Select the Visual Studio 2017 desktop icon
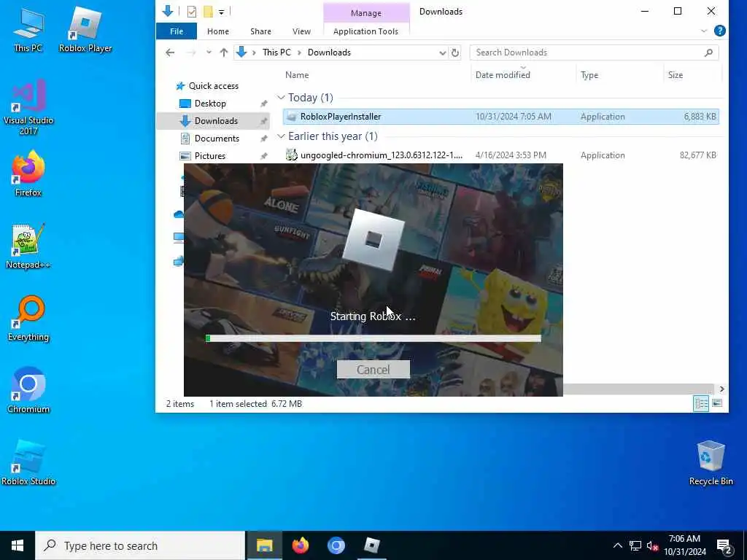 click(x=28, y=108)
